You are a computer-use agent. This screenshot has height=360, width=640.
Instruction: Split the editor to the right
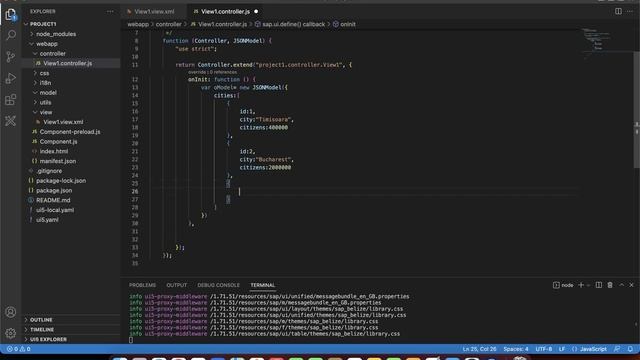pyautogui.click(x=618, y=11)
